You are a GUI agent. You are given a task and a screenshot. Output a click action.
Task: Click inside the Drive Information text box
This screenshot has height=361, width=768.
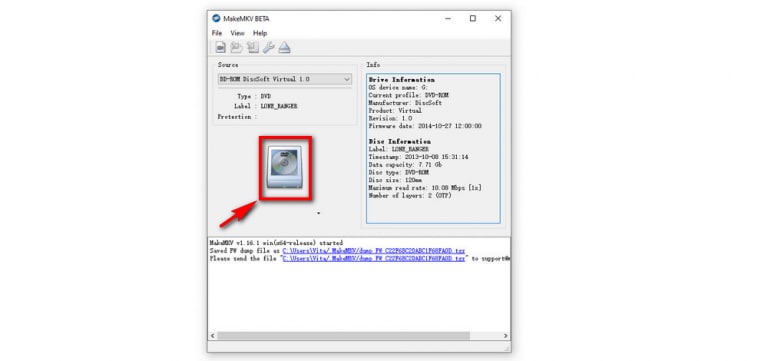(433, 148)
